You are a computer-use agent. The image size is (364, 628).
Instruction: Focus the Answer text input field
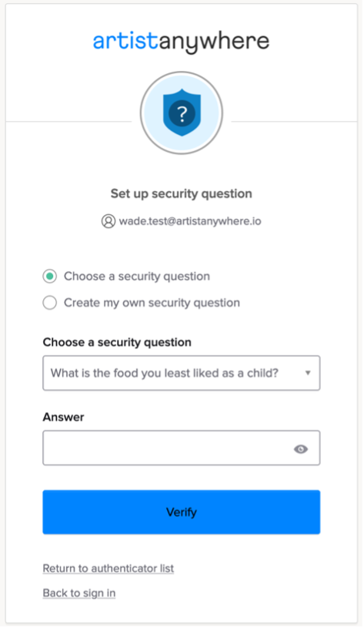point(181,448)
